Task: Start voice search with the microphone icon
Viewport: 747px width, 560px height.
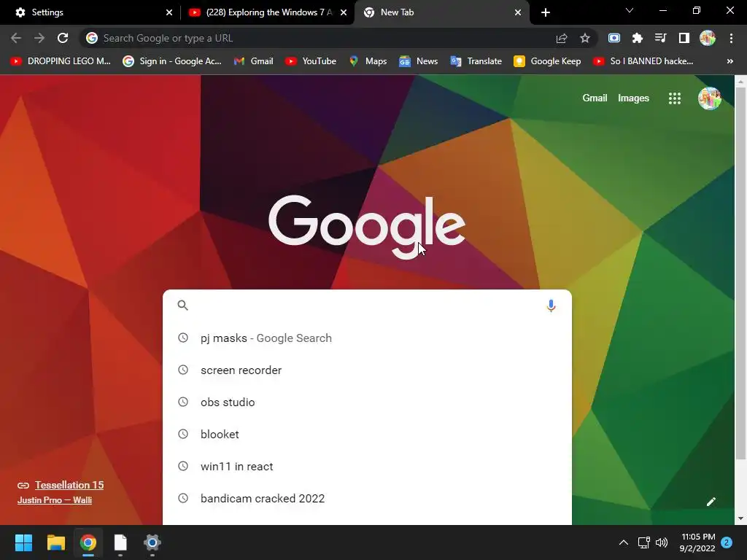Action: (551, 306)
